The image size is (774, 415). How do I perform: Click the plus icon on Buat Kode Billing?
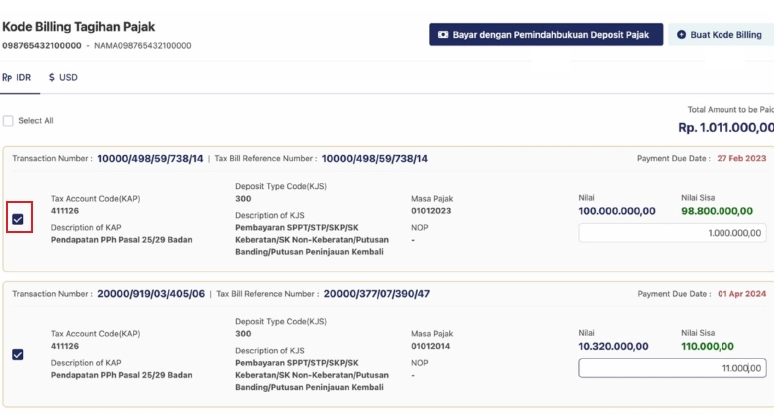682,35
